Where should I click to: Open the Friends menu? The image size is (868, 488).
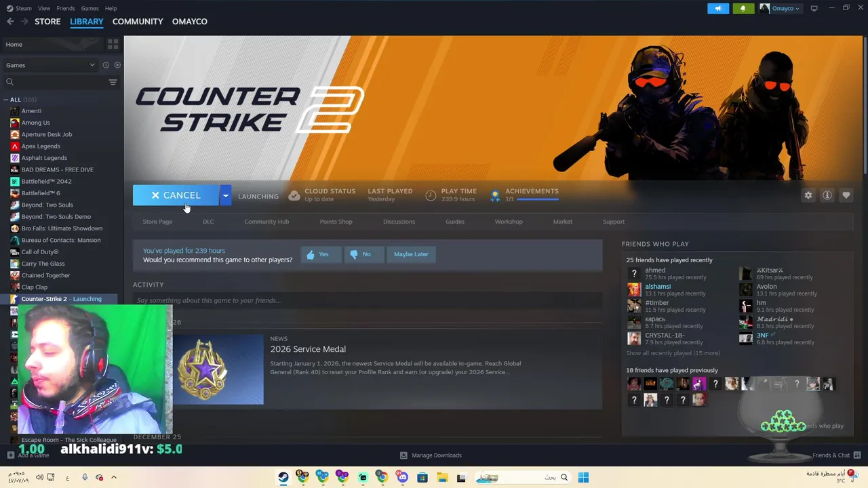[66, 8]
